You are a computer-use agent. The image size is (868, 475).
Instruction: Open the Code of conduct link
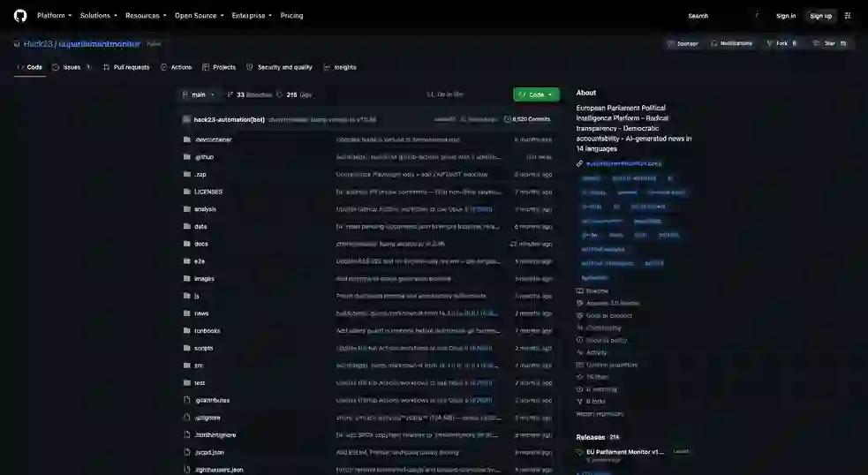pyautogui.click(x=609, y=315)
